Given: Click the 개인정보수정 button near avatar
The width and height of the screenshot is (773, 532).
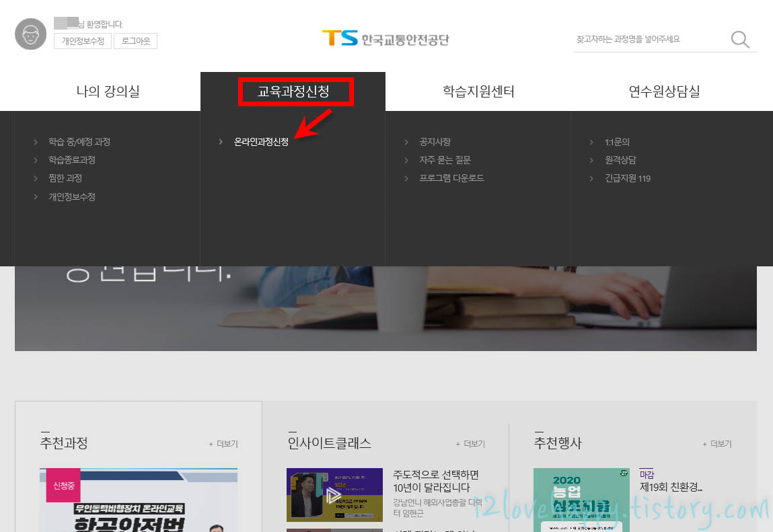Looking at the screenshot, I should coord(83,41).
